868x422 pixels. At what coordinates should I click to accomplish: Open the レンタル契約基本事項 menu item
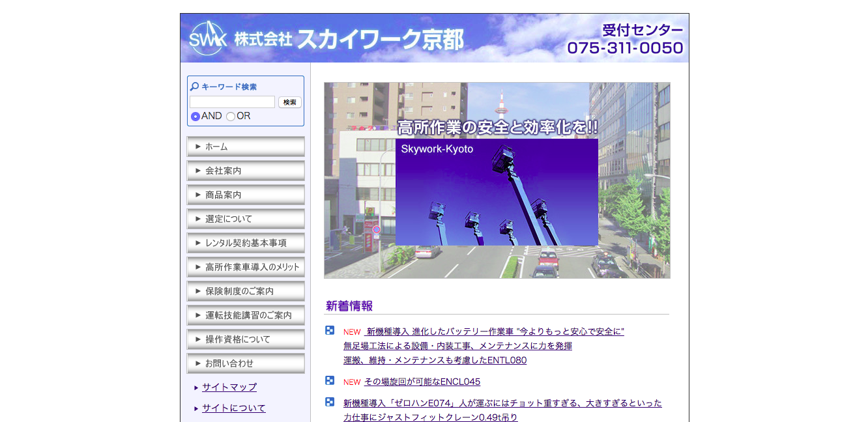pos(246,242)
